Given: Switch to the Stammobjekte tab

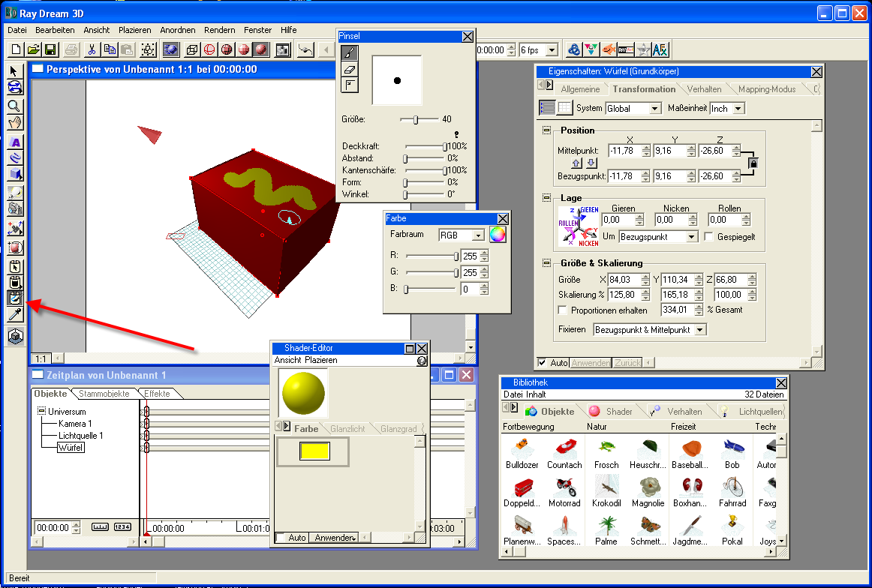Looking at the screenshot, I should point(104,394).
